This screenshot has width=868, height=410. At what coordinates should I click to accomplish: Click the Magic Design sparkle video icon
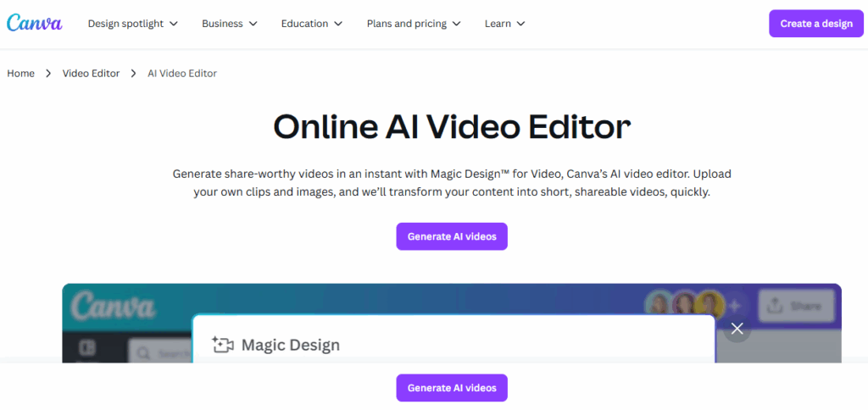tap(223, 346)
